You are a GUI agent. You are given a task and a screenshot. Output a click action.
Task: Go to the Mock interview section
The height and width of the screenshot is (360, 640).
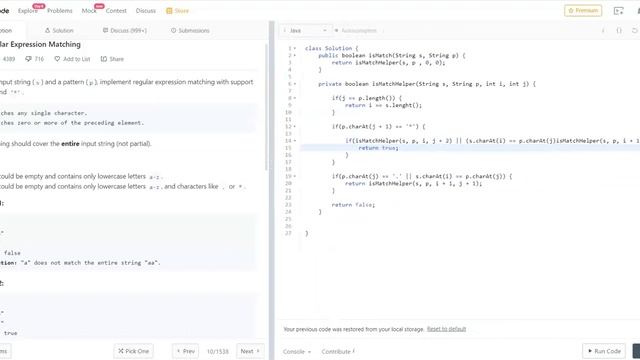[x=89, y=11]
